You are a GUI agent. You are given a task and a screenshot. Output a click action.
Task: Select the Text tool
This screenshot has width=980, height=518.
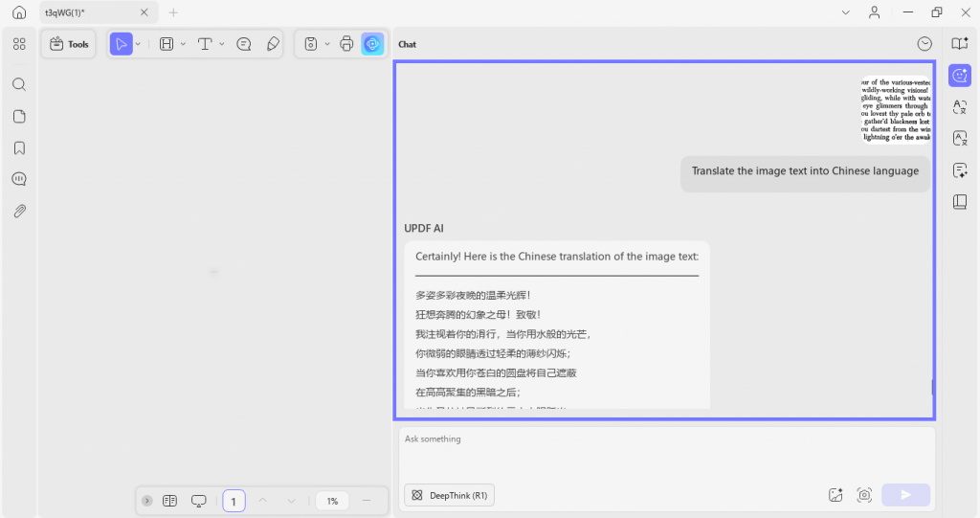tap(205, 44)
